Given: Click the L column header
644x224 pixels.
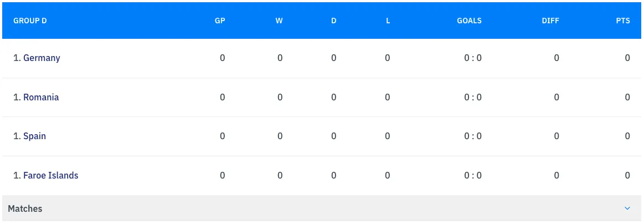Looking at the screenshot, I should (x=388, y=21).
